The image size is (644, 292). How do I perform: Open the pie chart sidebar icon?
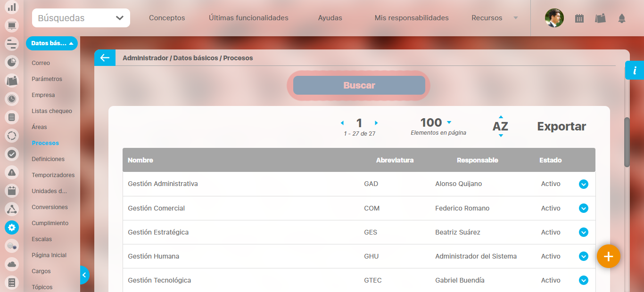(12, 62)
